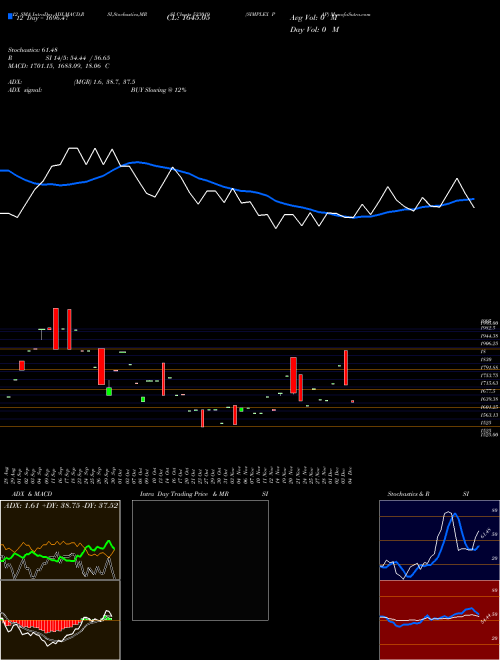Click the Intra Day Trading Price & MR title
Screen dimensions: 500x660
(x=184, y=494)
